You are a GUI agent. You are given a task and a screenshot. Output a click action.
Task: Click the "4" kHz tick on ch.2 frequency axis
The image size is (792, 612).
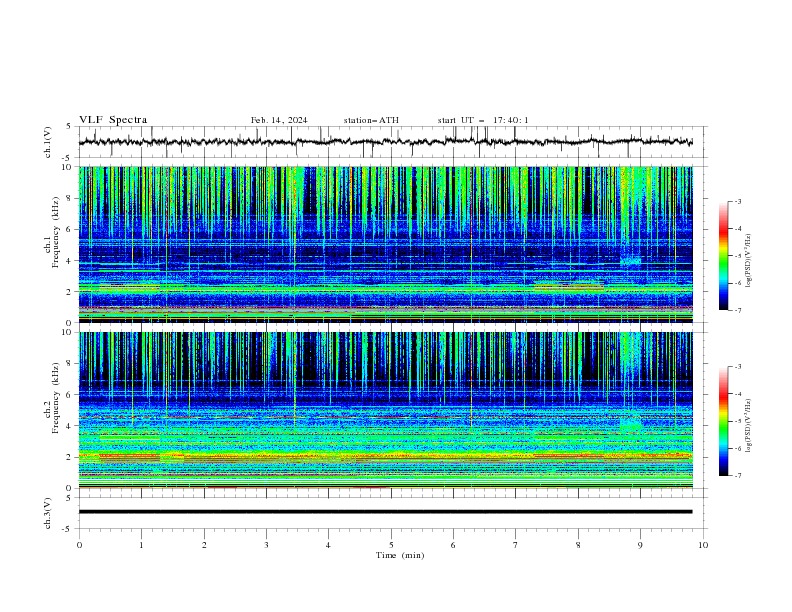pos(70,426)
